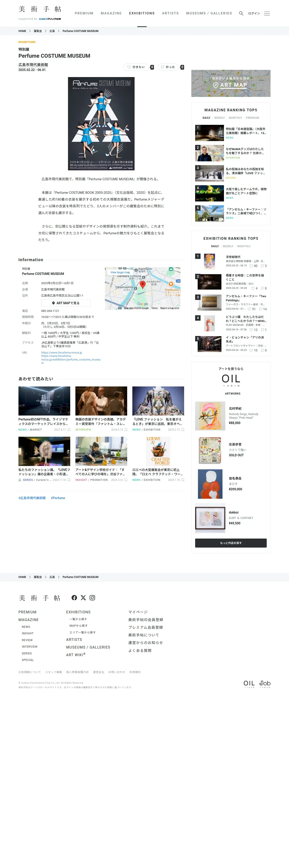This screenshot has height=868, width=289.
Task: Open the Instagram icon in footer
Action: 92,598
